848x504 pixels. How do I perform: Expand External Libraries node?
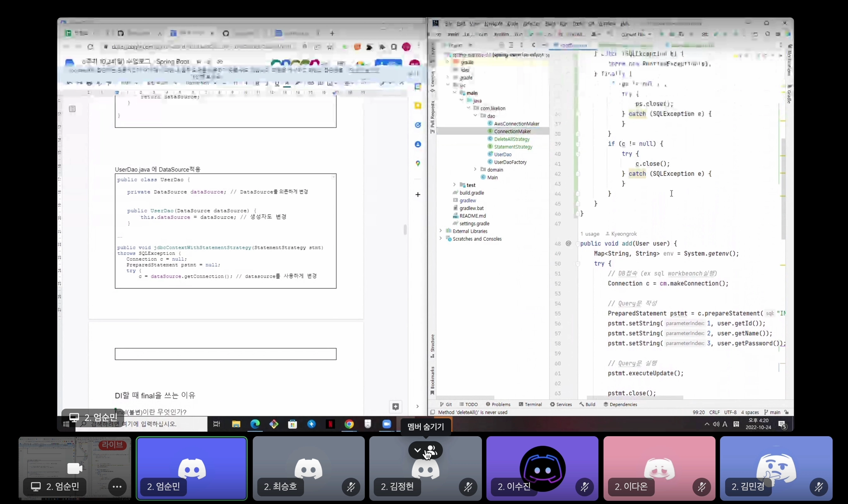tap(441, 231)
